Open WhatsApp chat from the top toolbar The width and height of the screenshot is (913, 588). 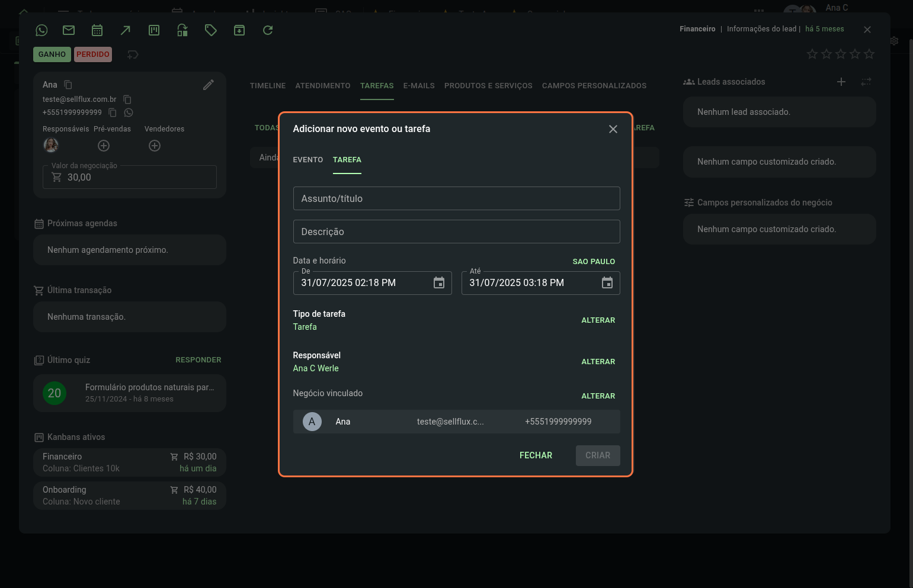tap(41, 30)
